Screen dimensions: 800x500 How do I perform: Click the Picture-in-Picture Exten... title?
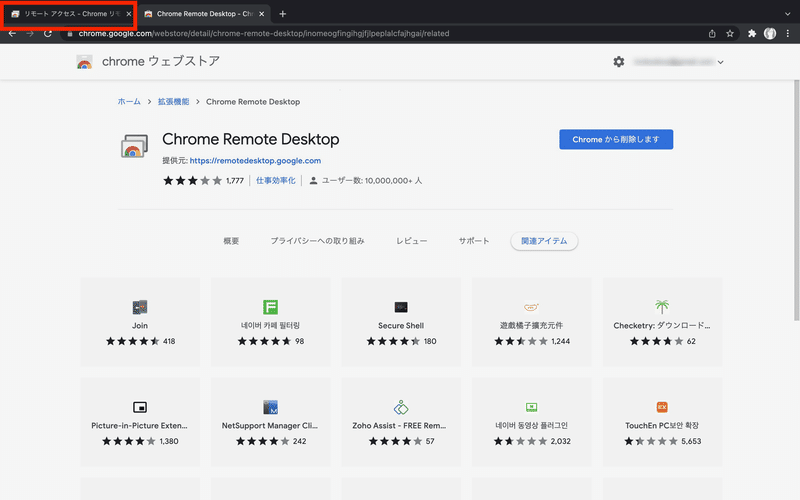pyautogui.click(x=139, y=426)
